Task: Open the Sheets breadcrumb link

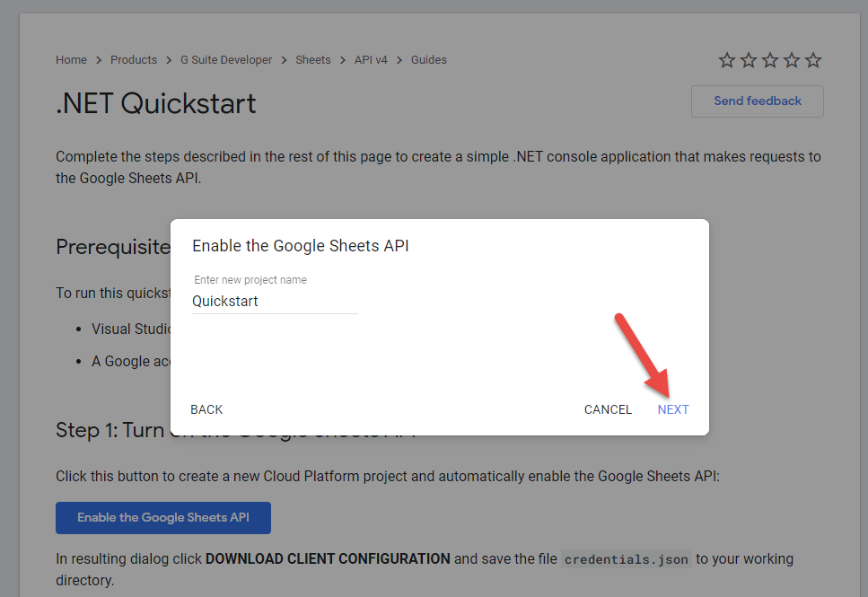Action: tap(312, 60)
